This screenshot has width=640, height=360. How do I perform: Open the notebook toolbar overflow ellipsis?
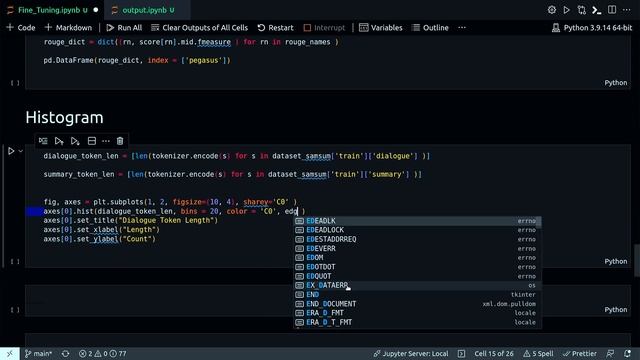point(462,28)
